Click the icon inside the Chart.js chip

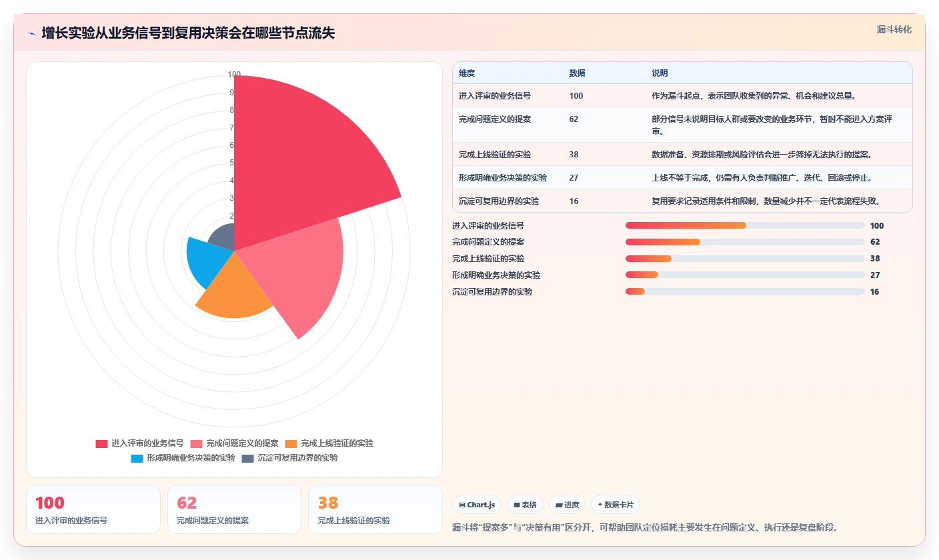pyautogui.click(x=462, y=505)
